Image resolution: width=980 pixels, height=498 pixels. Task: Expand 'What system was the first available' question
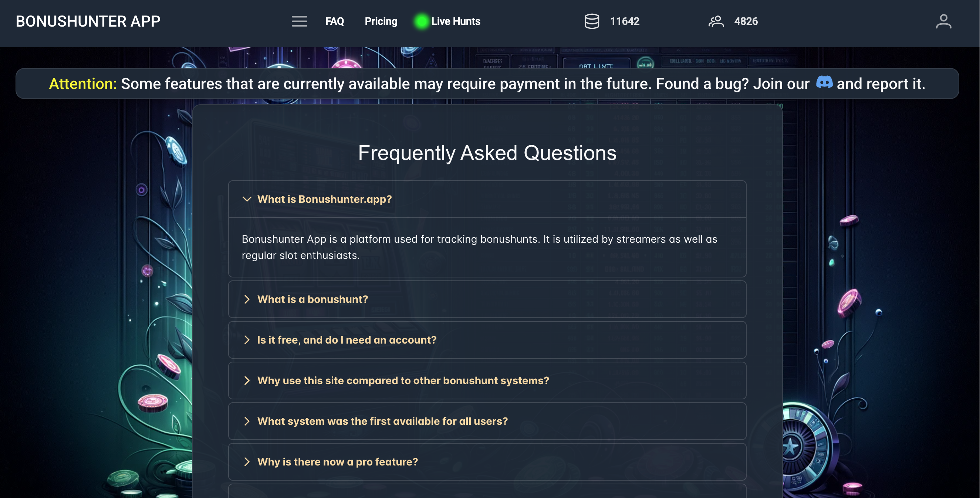tap(382, 421)
